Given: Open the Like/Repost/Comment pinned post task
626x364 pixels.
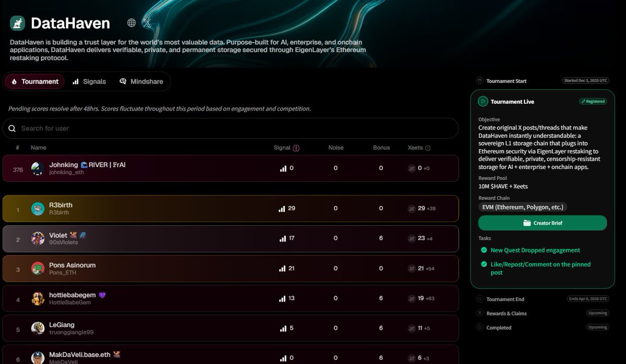Looking at the screenshot, I should pyautogui.click(x=540, y=269).
